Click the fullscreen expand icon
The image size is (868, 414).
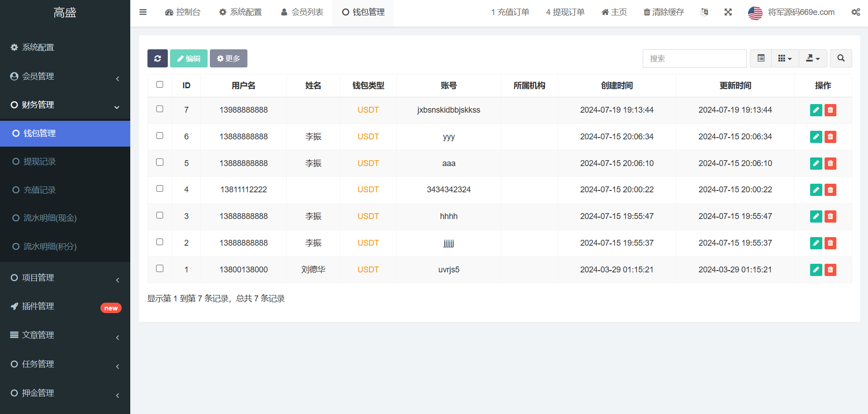coord(728,12)
